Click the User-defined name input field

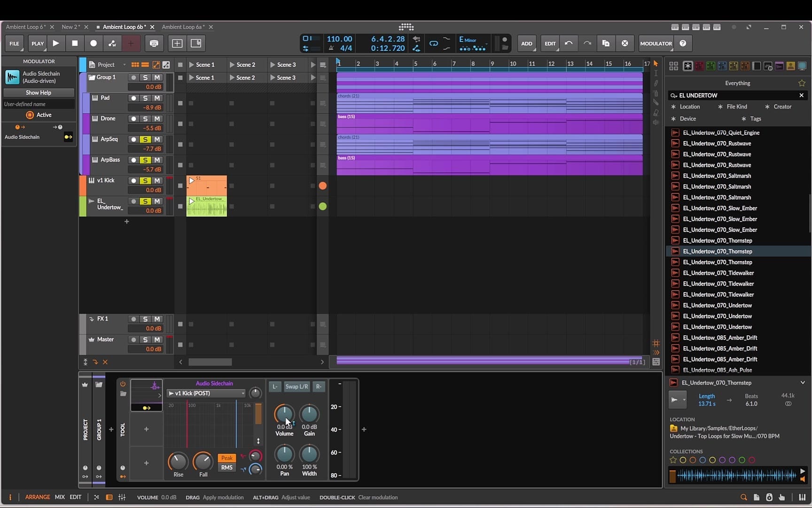(39, 104)
